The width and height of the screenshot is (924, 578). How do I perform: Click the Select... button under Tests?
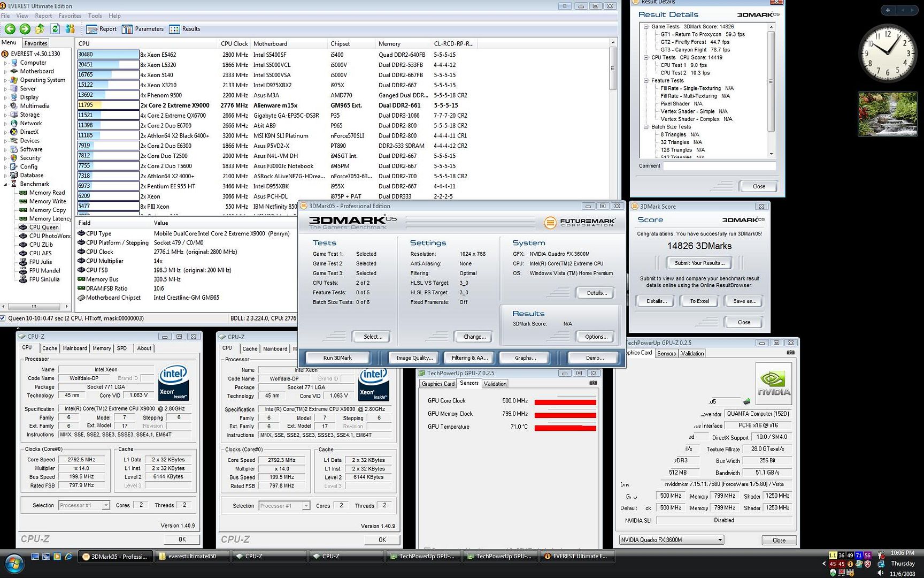373,337
